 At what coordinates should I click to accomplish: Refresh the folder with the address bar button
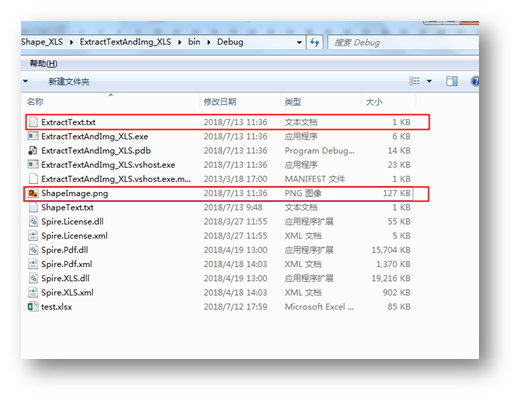315,42
